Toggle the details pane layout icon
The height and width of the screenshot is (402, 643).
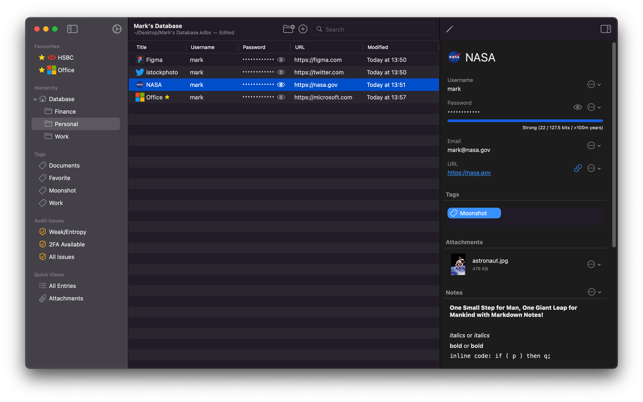[606, 29]
